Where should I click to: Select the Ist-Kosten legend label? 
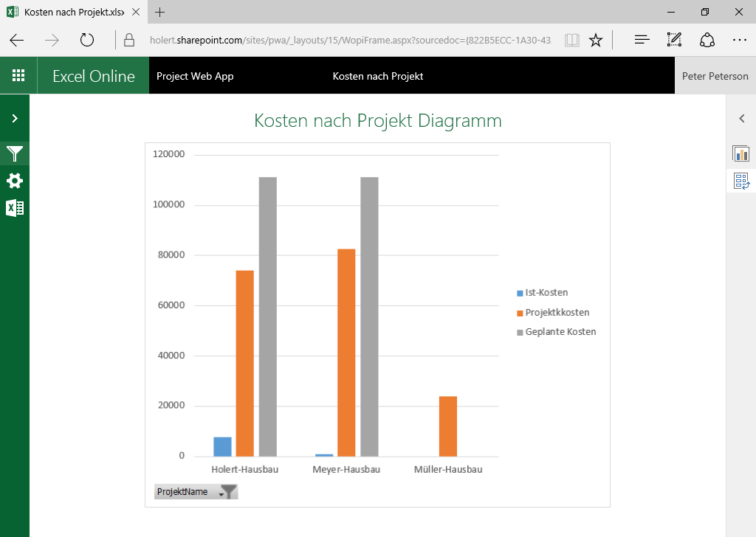point(546,293)
